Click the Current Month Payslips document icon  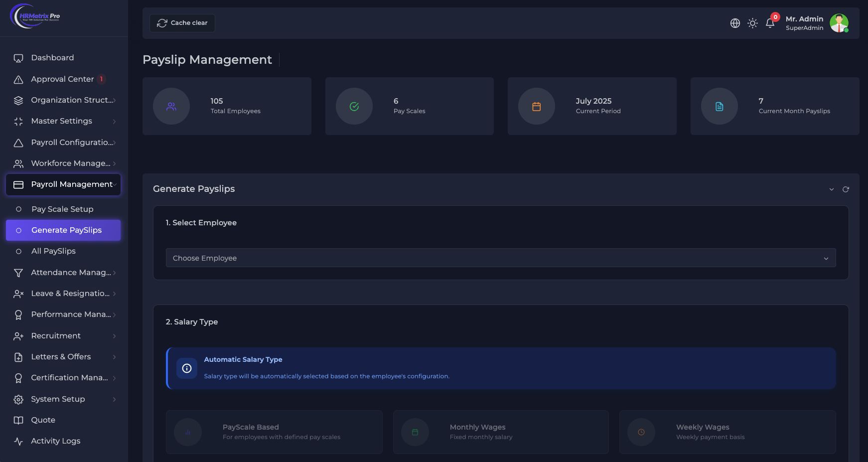tap(719, 106)
